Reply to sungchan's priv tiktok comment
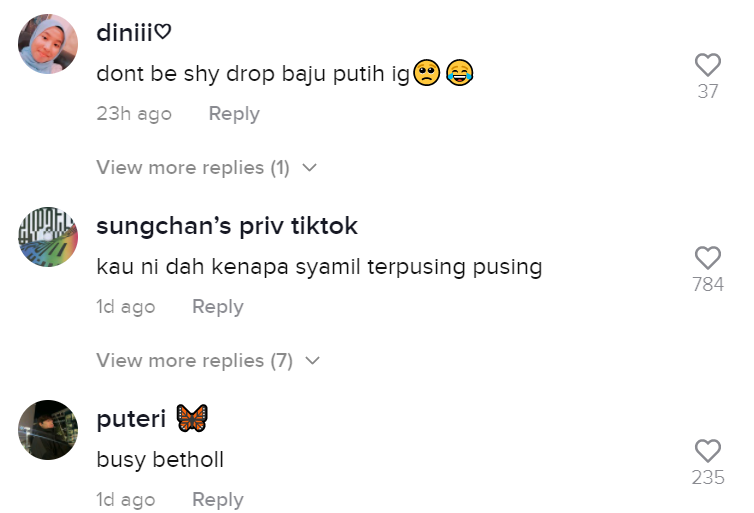 (x=217, y=307)
